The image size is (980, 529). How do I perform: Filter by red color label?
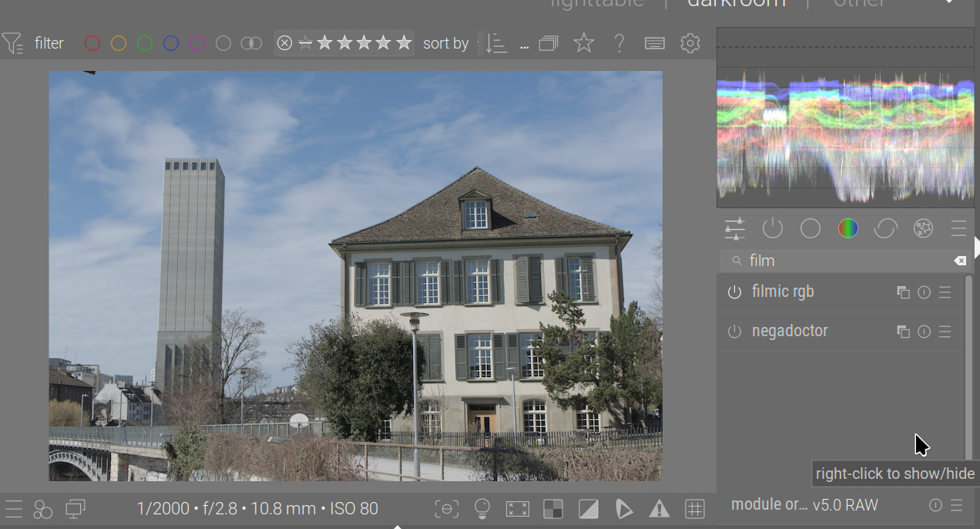(x=92, y=43)
